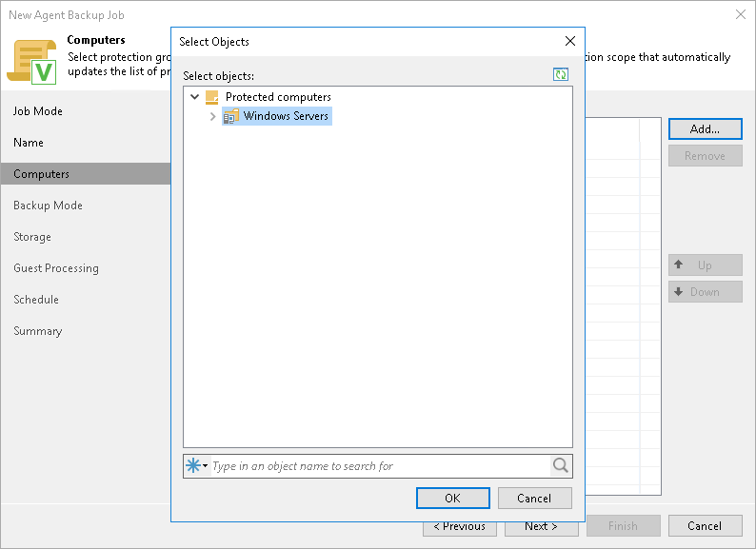Click the Remove button in wizard
Viewport: 756px width, 549px height.
tap(705, 156)
